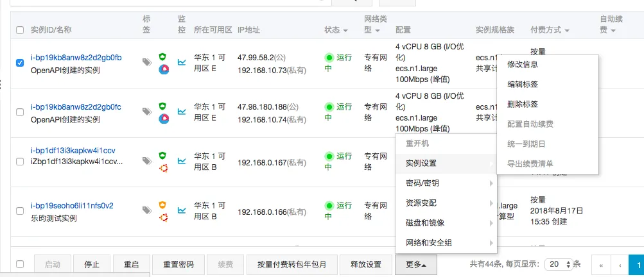Click the 释放设置 button

365,264
